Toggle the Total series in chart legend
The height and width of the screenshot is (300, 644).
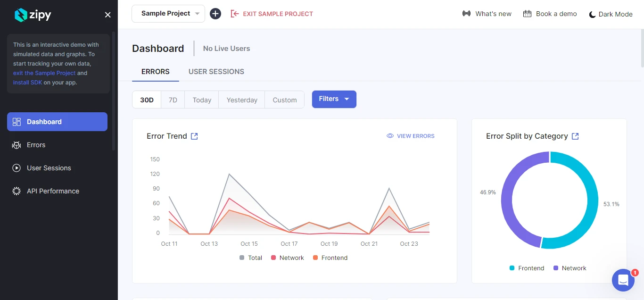point(251,258)
